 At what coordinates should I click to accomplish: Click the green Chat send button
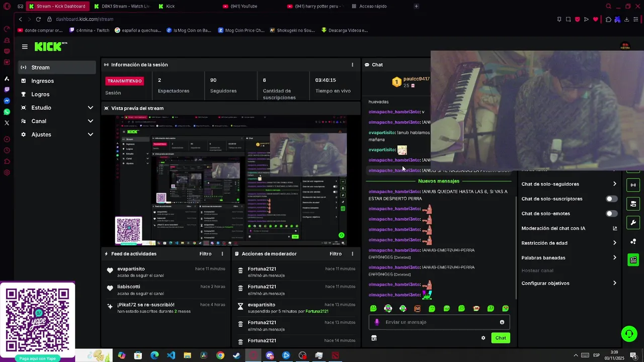(501, 338)
